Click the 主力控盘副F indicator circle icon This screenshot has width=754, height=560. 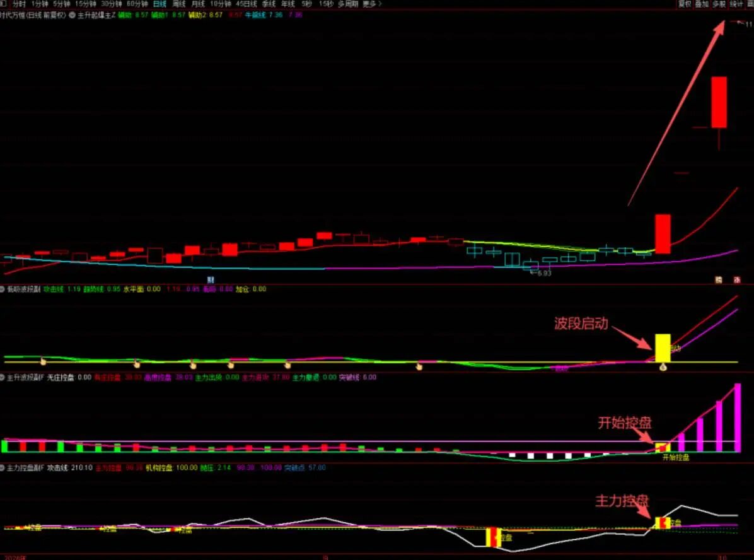(x=2, y=468)
